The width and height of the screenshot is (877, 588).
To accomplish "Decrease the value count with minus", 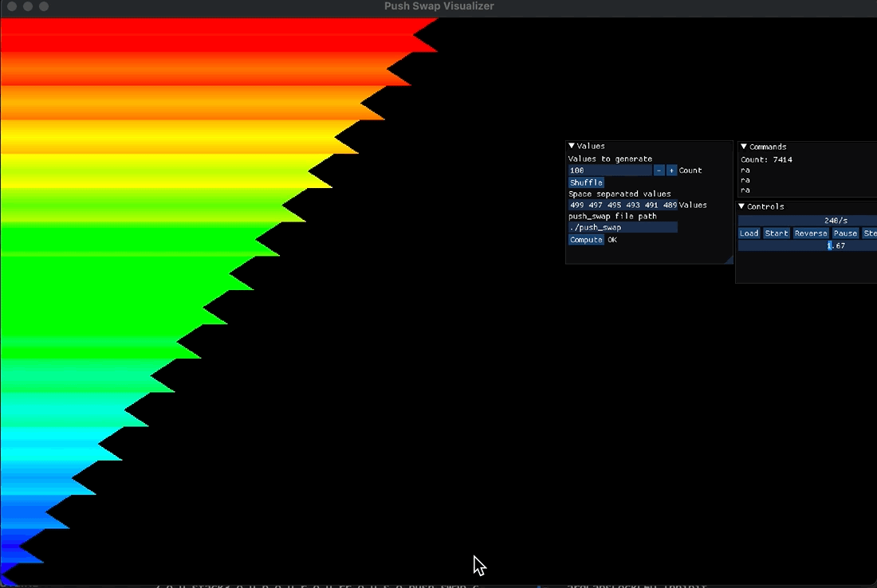I will pyautogui.click(x=659, y=171).
